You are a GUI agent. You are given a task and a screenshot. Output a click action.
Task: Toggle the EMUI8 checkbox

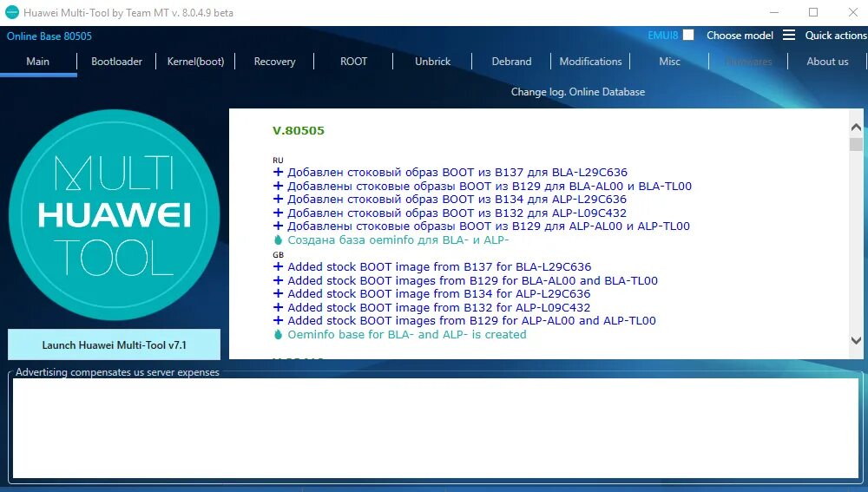pyautogui.click(x=688, y=35)
